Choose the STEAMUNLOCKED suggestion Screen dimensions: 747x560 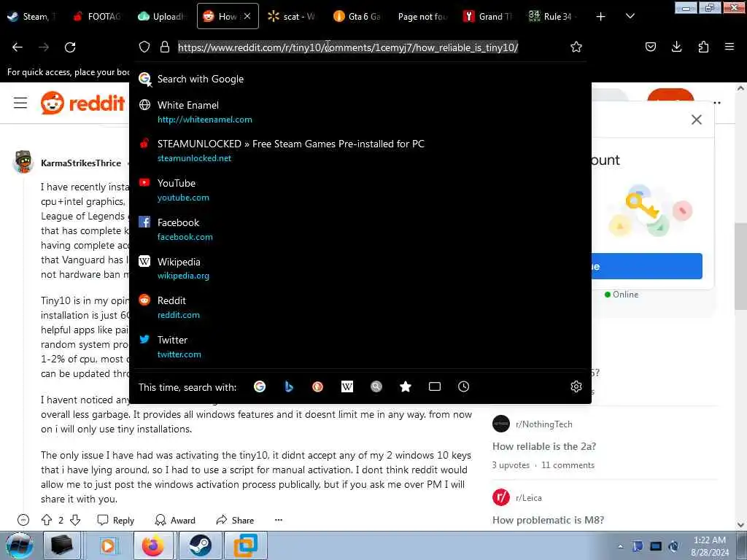pos(360,150)
